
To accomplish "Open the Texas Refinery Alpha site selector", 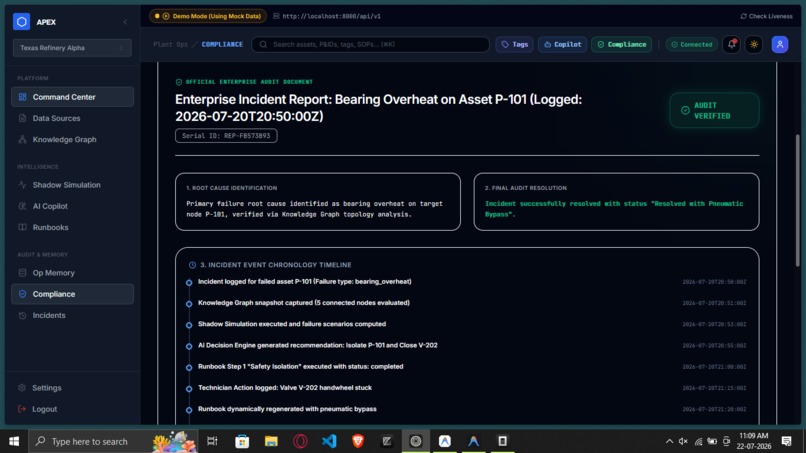I will pos(72,48).
